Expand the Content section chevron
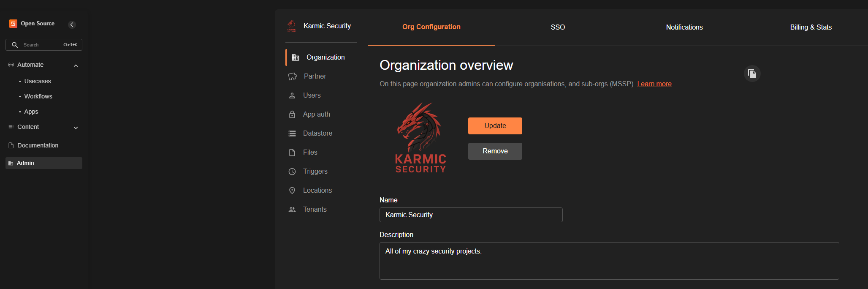868x289 pixels. pos(76,128)
